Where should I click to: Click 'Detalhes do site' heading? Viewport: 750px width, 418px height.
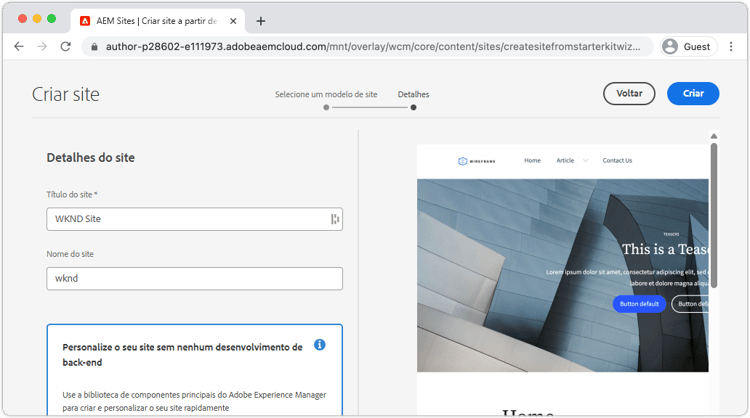90,158
